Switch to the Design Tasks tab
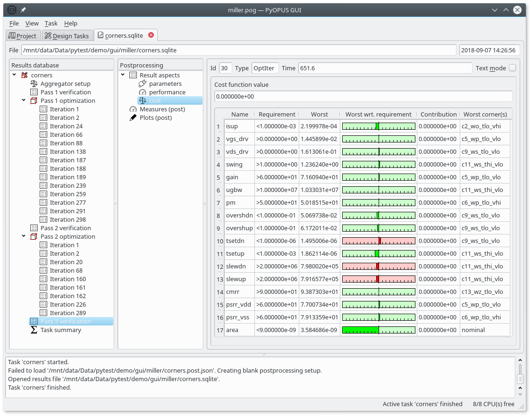532x417 pixels. click(67, 36)
